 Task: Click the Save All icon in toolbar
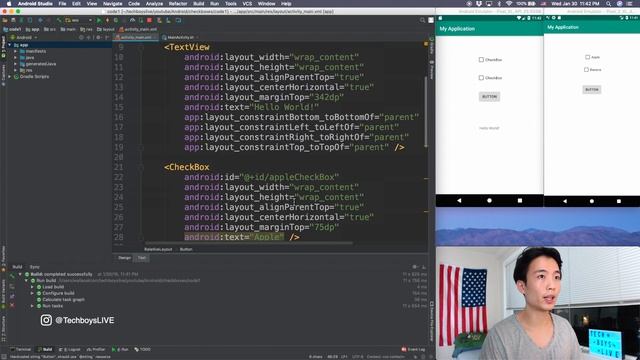tap(13, 20)
